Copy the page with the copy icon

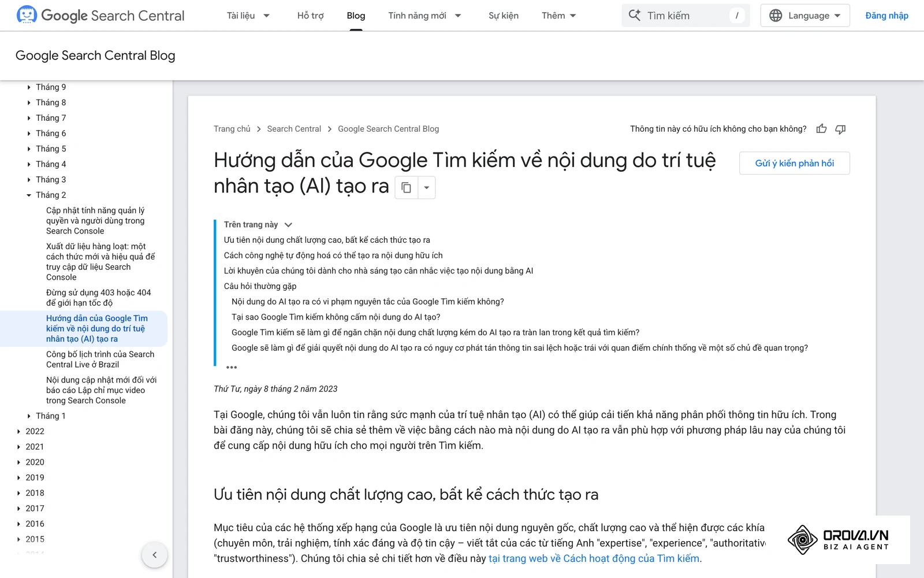point(407,187)
